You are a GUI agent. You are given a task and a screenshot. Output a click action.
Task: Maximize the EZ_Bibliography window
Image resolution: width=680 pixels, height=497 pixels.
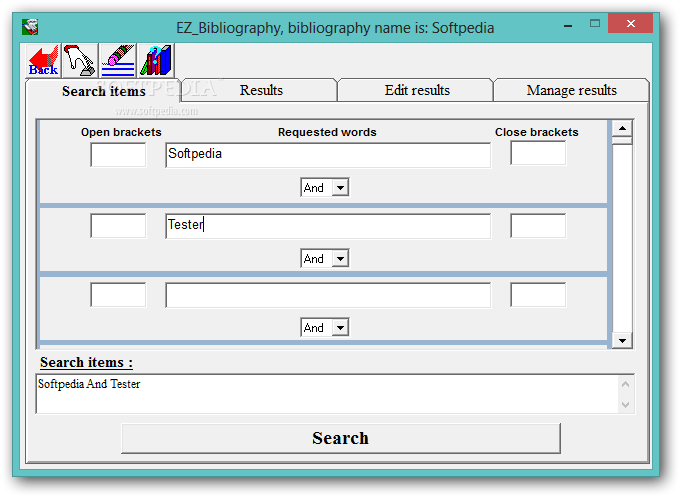pyautogui.click(x=595, y=24)
